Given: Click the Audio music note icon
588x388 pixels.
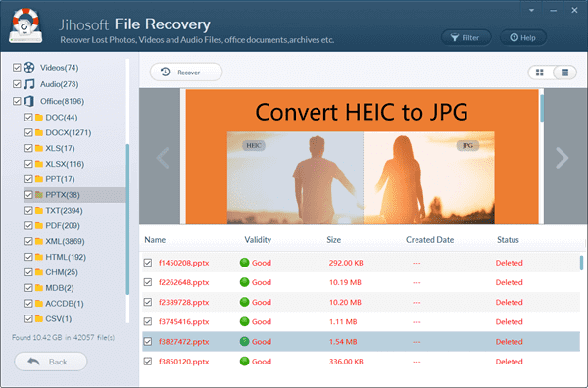Looking at the screenshot, I should [x=29, y=84].
